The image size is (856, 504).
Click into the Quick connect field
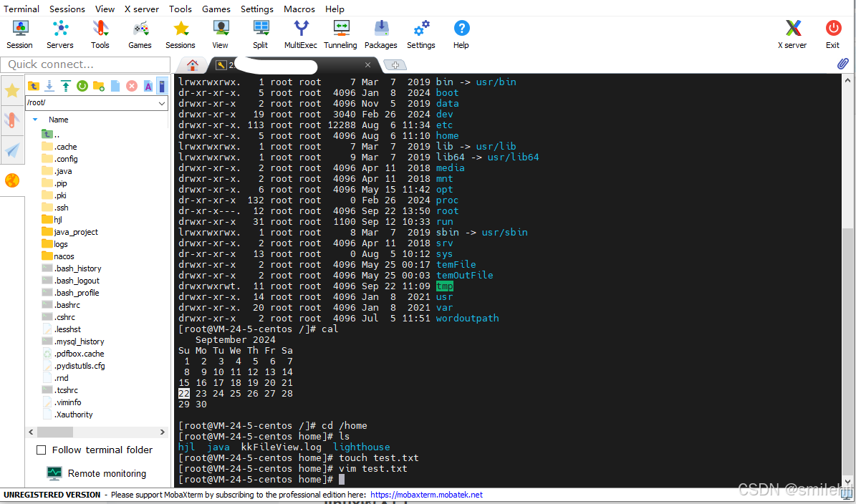86,64
